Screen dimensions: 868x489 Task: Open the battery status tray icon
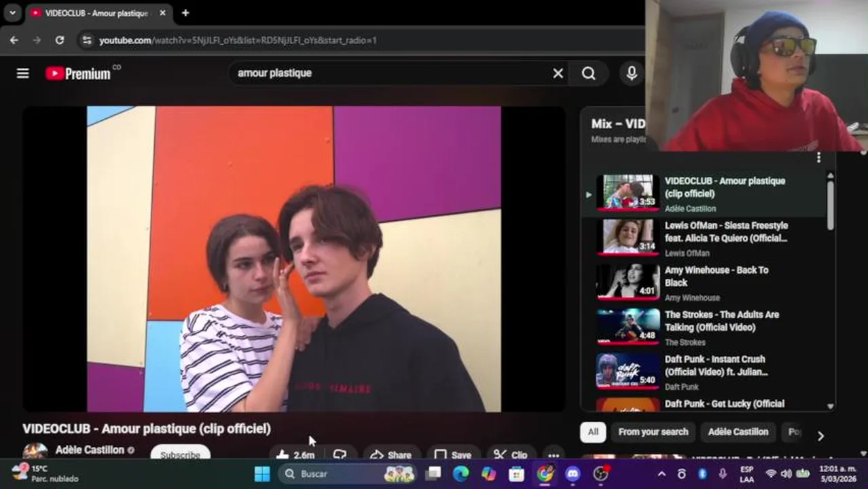click(x=803, y=474)
